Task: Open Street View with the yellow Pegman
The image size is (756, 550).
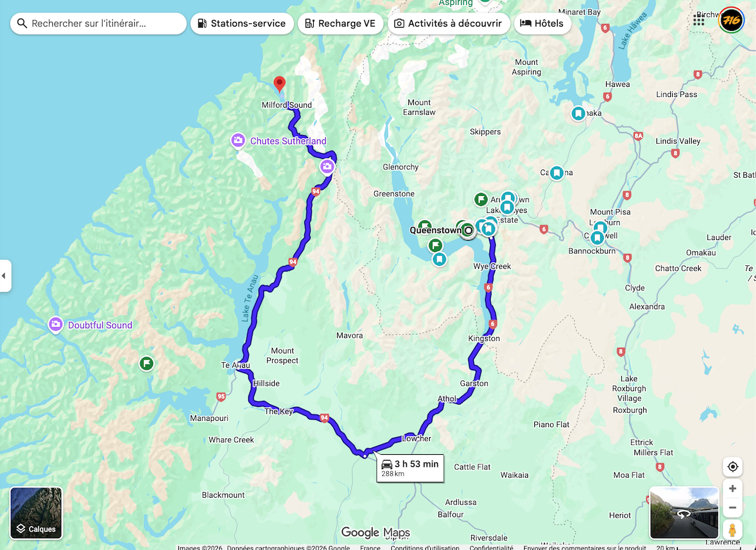Action: coord(732,530)
